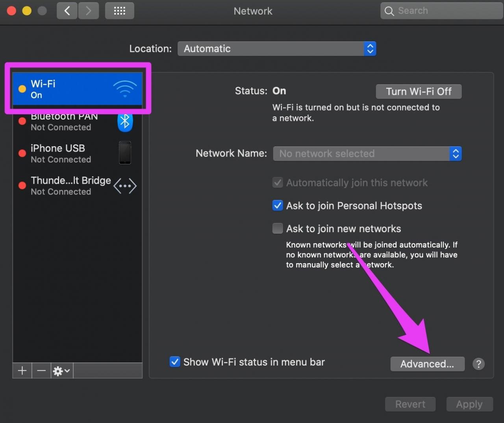Click the iPhone USB device icon
504x423 pixels.
click(125, 153)
